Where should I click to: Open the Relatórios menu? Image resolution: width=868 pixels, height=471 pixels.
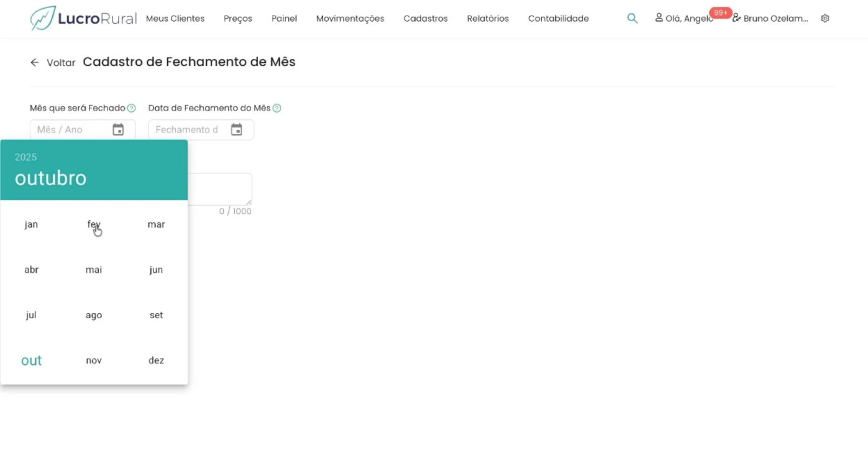(x=487, y=19)
